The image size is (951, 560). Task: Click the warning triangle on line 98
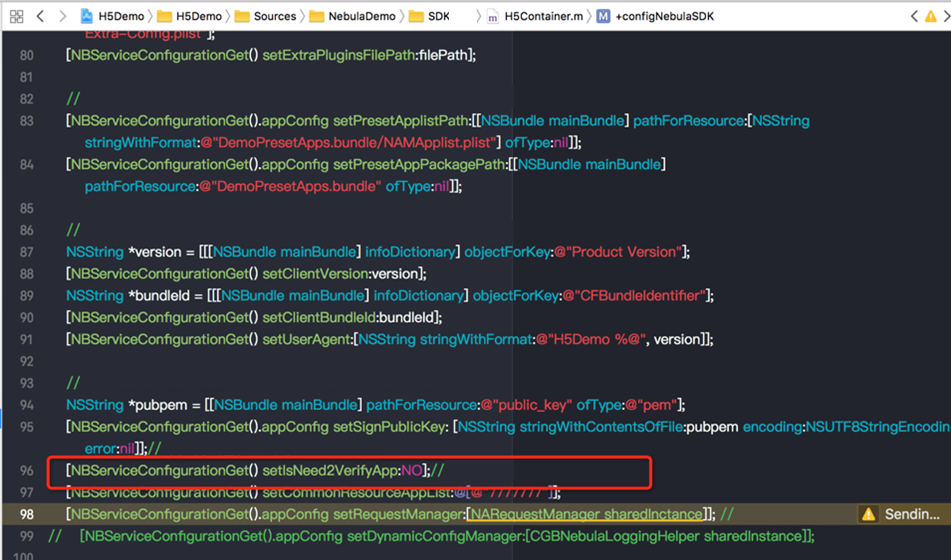coord(868,514)
